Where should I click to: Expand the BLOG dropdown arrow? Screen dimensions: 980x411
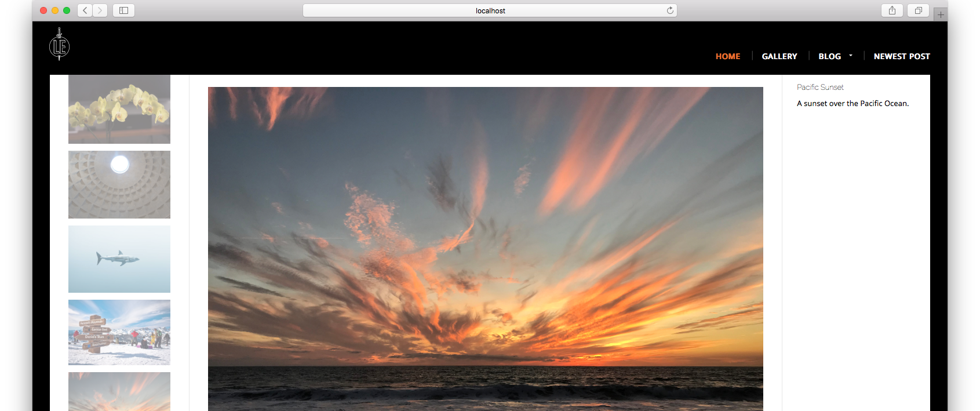point(851,56)
